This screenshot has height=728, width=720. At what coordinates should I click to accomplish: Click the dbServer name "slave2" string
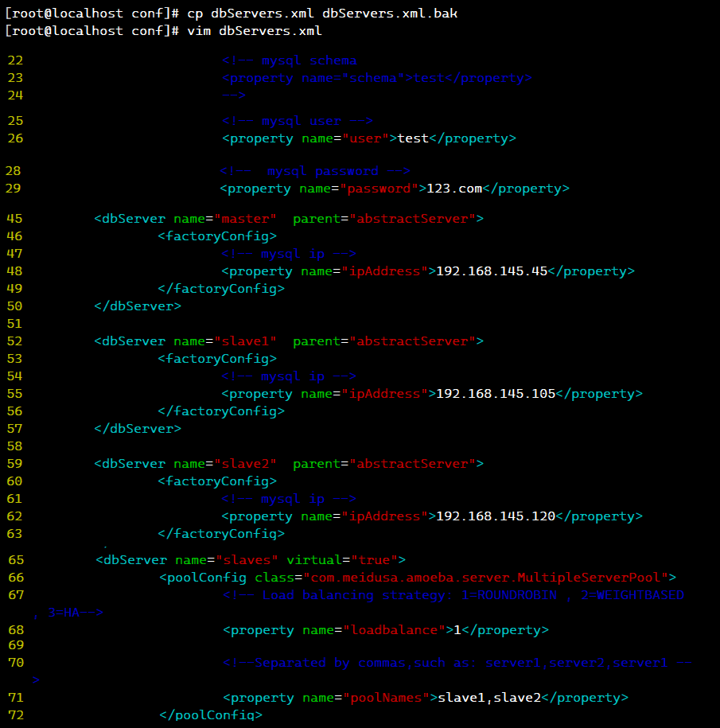coord(245,464)
